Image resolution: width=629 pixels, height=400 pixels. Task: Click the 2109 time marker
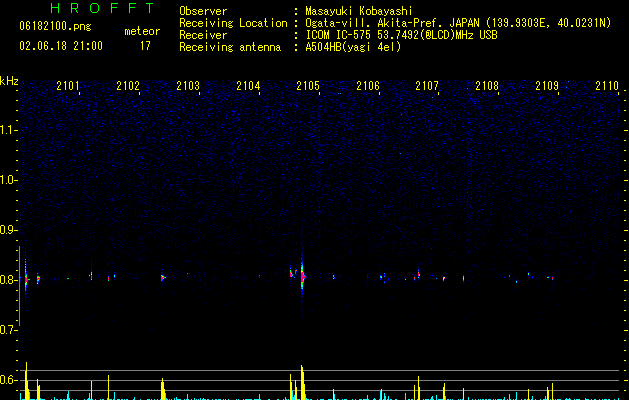tap(547, 86)
